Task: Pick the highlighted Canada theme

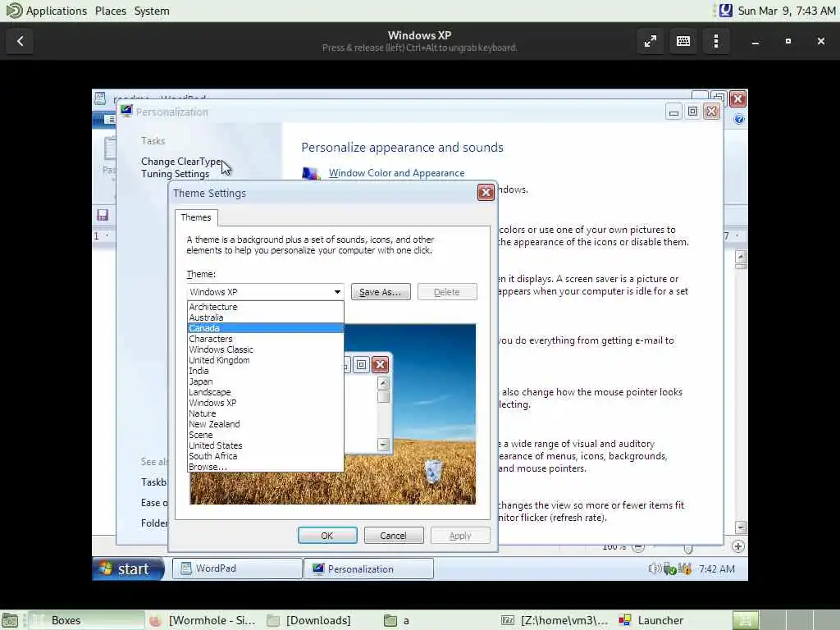Action: click(266, 328)
